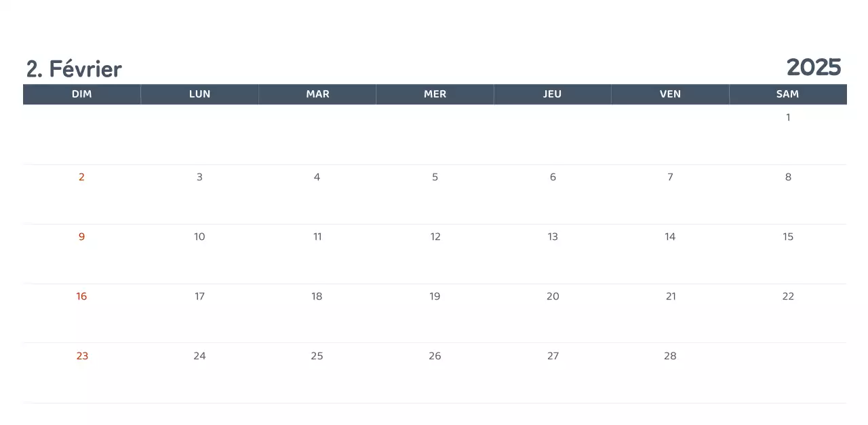The height and width of the screenshot is (425, 868).
Task: Click Sunday the 23rd
Action: [x=82, y=356]
